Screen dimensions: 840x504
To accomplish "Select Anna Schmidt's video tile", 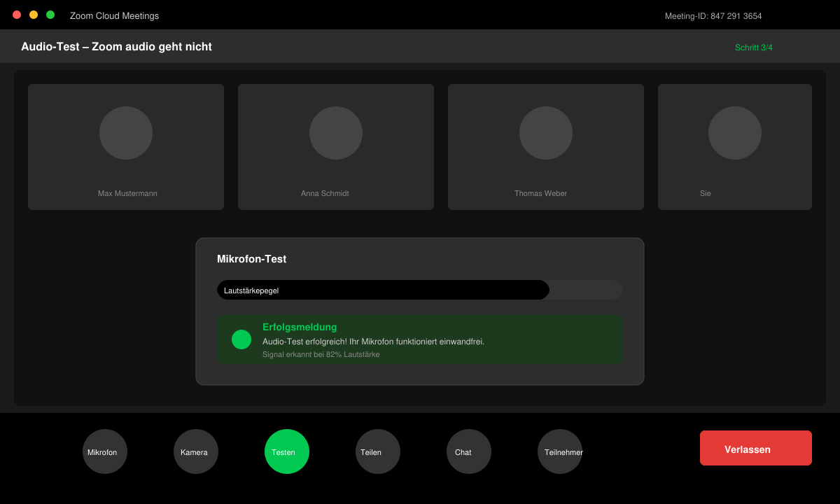I will [x=336, y=147].
